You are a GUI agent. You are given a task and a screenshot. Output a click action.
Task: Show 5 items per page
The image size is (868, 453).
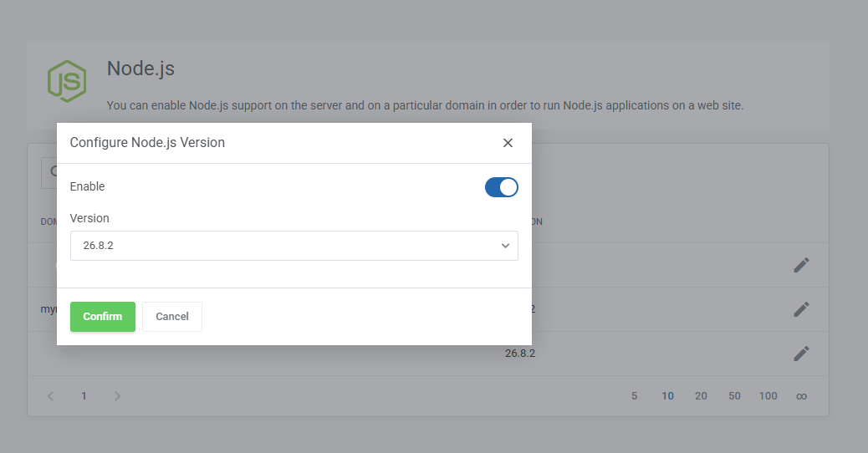pos(635,396)
